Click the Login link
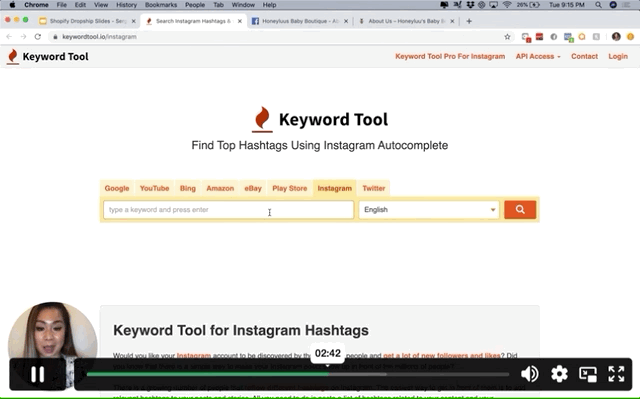This screenshot has height=399, width=640. point(618,56)
